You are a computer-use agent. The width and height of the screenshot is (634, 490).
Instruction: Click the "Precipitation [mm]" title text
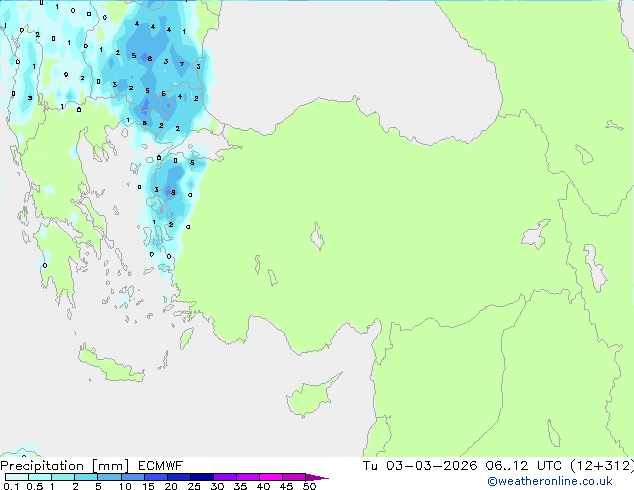pos(65,466)
